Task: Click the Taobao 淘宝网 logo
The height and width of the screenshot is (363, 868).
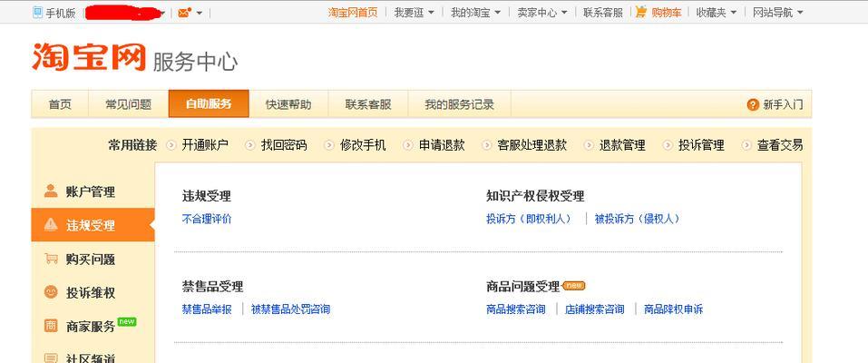Action: 89,56
